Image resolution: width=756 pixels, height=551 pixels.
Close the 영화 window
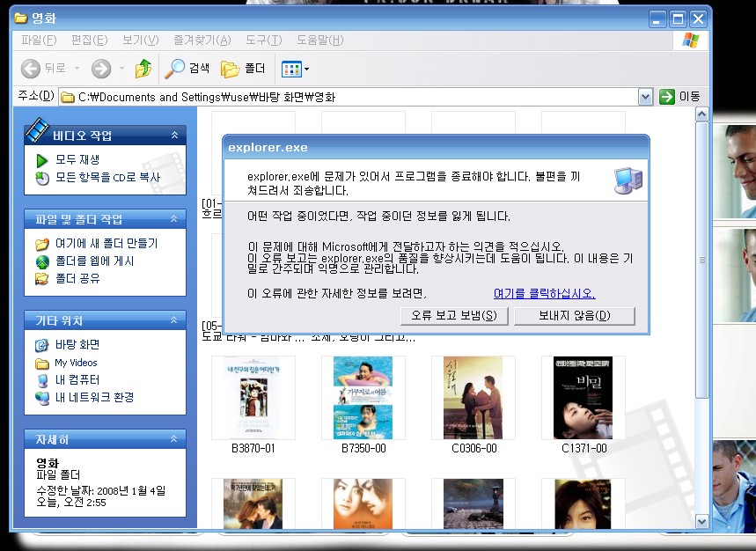pos(699,19)
